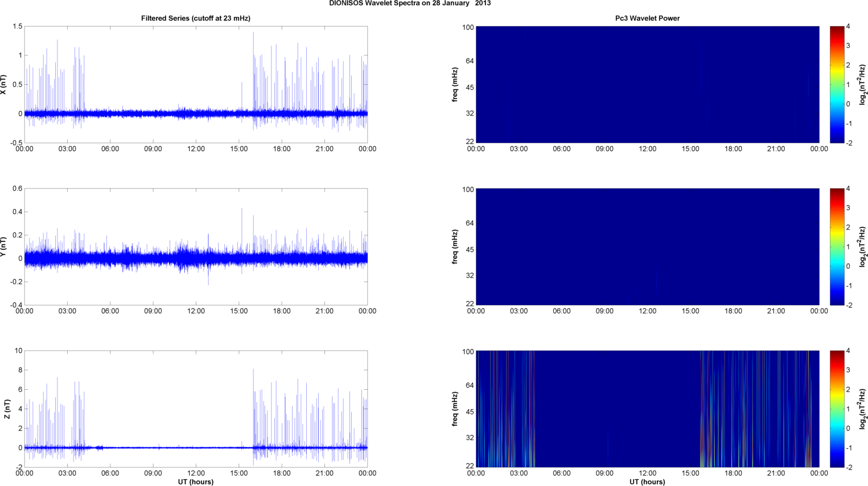Select the Y (nT) filtered series plot
Screen dimensions: 868x486
(196, 246)
